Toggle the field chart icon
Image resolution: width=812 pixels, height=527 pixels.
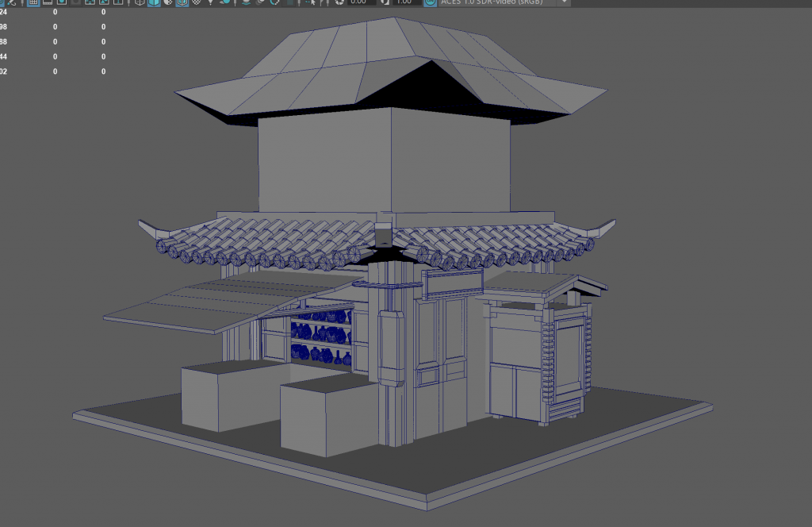point(90,2)
